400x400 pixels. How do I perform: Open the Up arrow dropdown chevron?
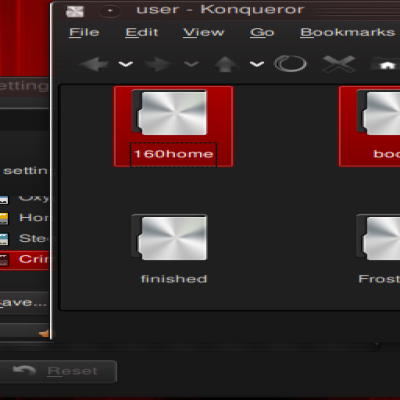coord(257,64)
